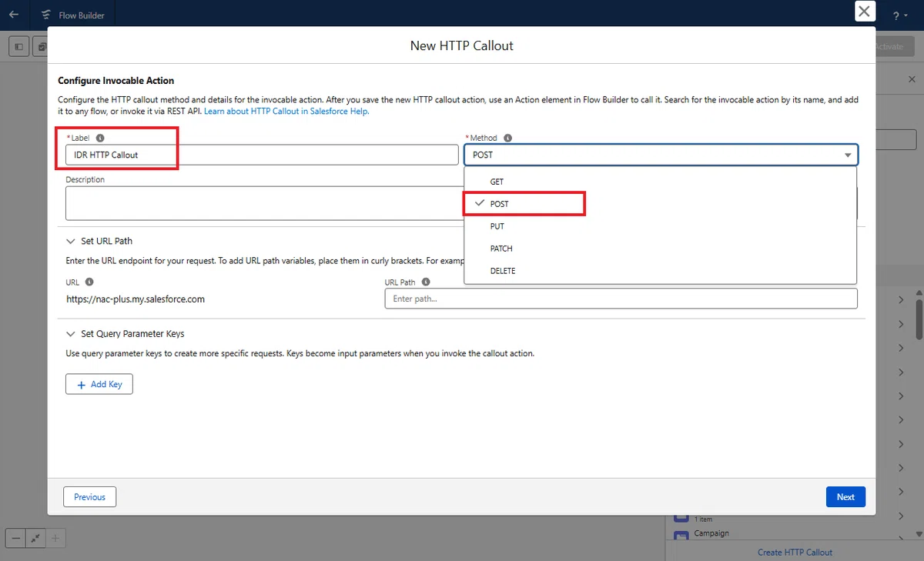Select GET from the method list
The height and width of the screenshot is (561, 924).
[x=660, y=182]
